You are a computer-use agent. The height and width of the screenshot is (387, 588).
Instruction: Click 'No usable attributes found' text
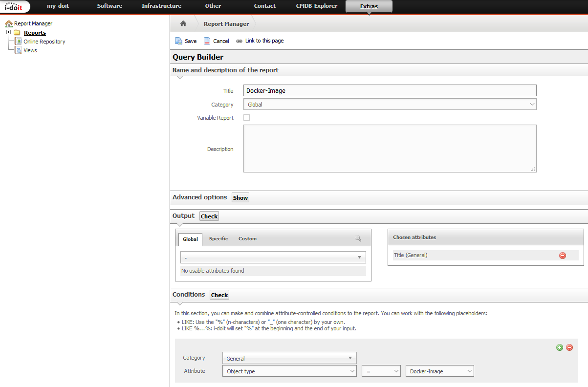pos(213,271)
